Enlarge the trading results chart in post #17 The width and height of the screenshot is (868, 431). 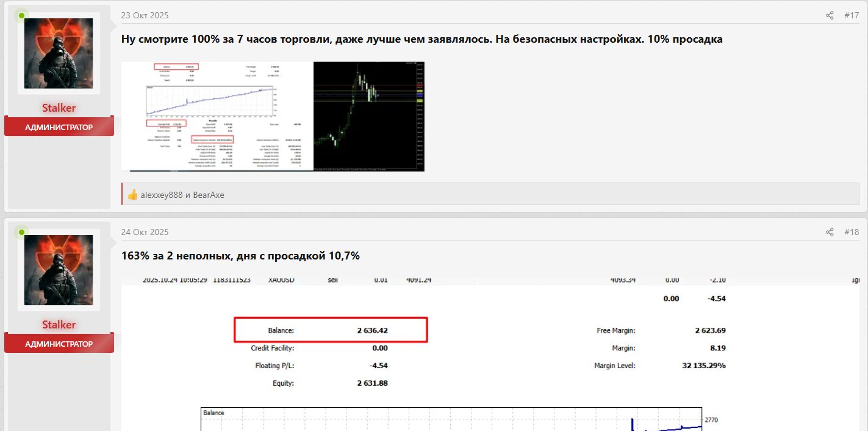(x=217, y=116)
